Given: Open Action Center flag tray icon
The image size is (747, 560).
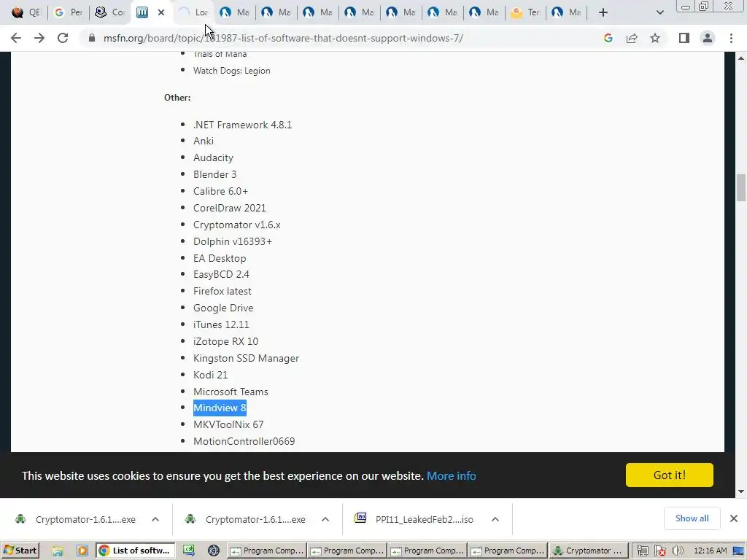Looking at the screenshot, I should pyautogui.click(x=659, y=551).
